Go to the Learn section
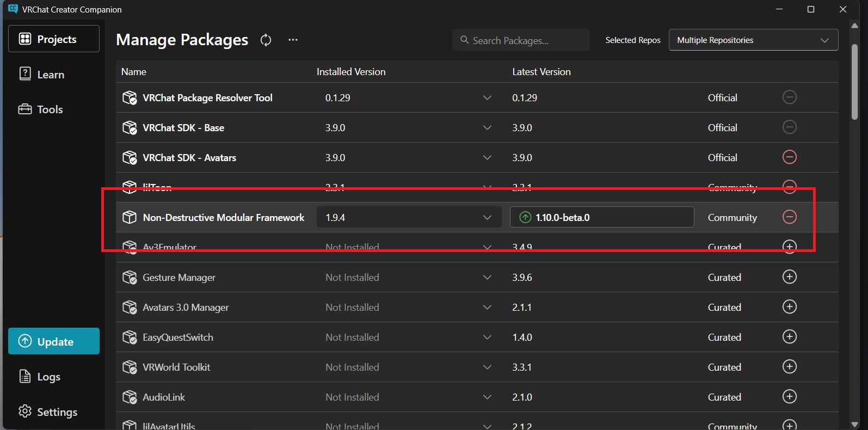868x430 pixels. pyautogui.click(x=50, y=75)
